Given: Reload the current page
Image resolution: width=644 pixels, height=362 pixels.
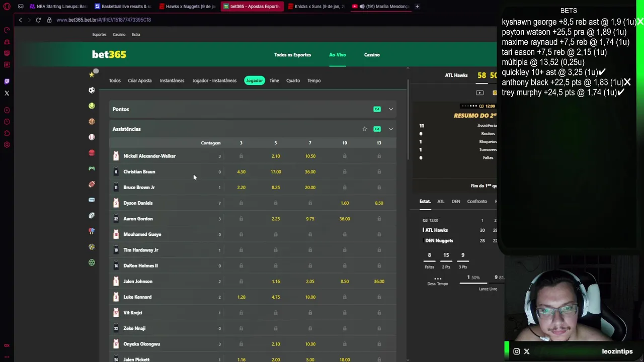Looking at the screenshot, I should tap(38, 20).
